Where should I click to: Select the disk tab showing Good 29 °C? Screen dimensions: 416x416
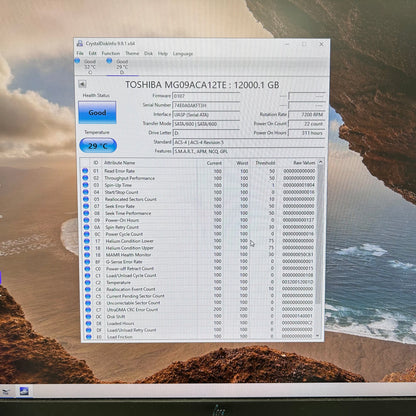coord(122,66)
